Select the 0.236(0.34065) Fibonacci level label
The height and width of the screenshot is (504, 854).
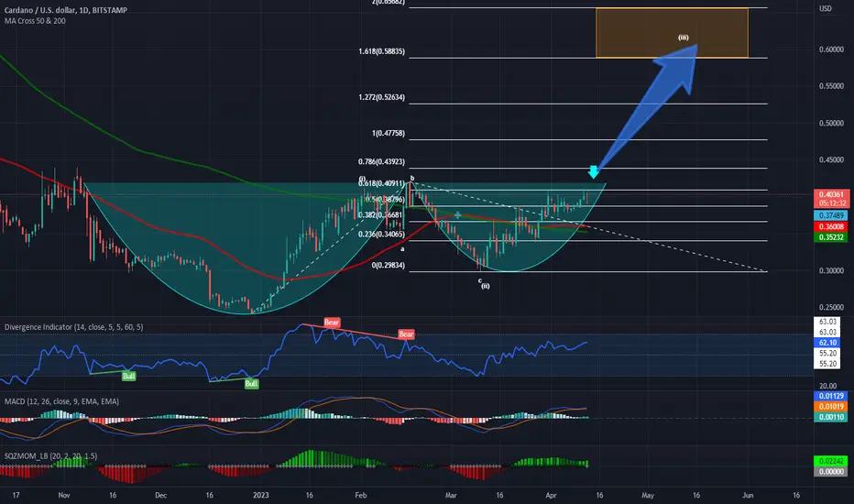coord(381,235)
